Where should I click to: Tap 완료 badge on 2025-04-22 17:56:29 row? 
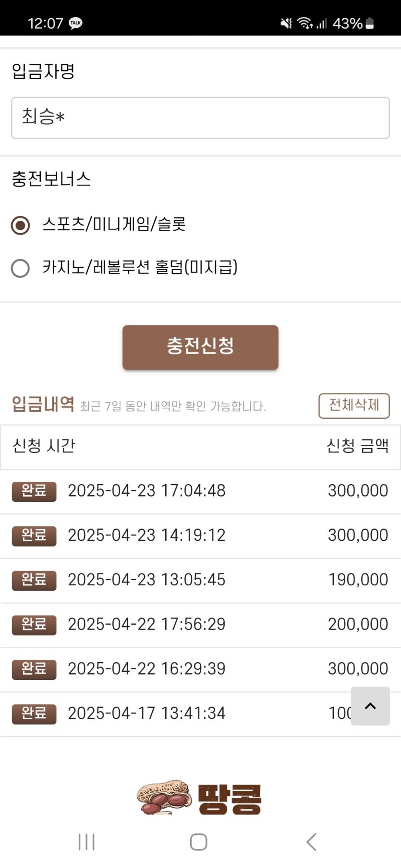point(34,625)
